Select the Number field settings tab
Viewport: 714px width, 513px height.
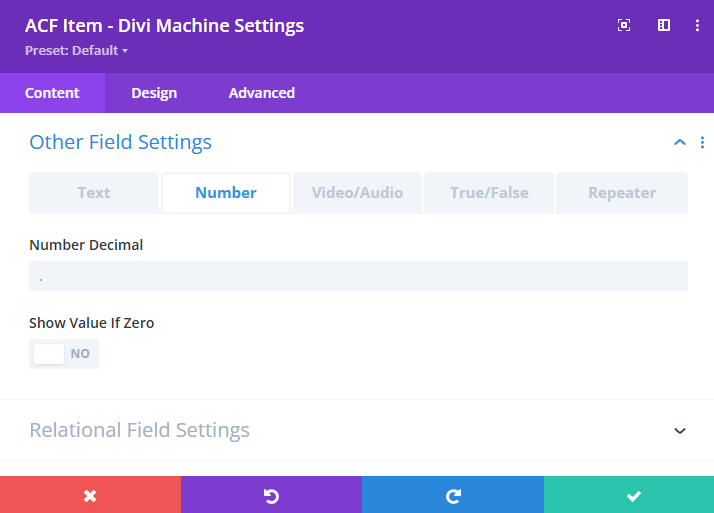(x=226, y=193)
